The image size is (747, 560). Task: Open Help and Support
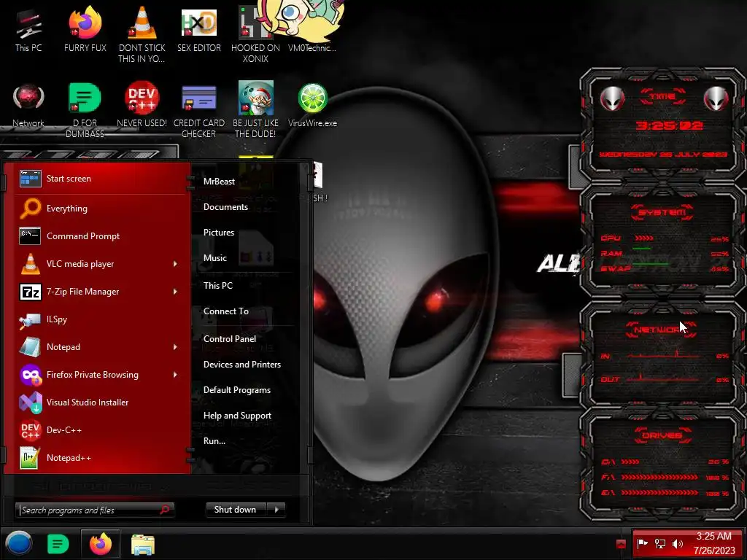click(x=237, y=416)
